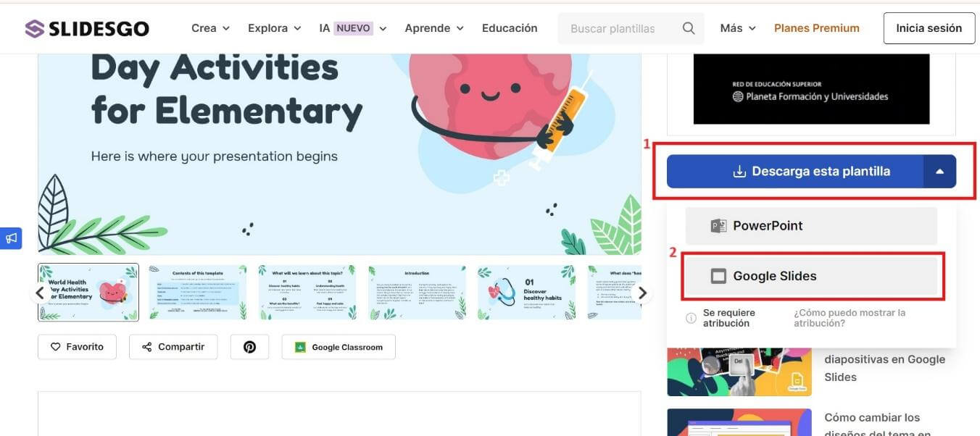
Task: Click the announcement megaphone icon on left edge
Action: coord(10,238)
